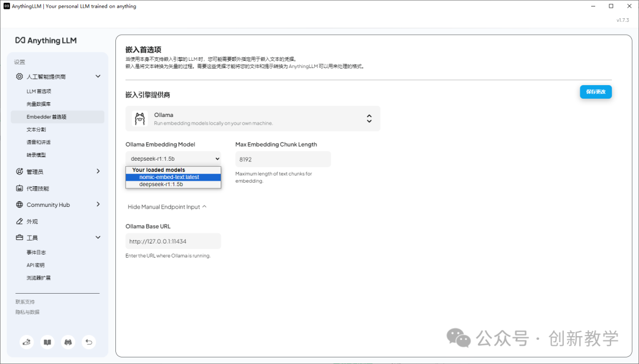The image size is (639, 364).
Task: Click the AI providers gear icon
Action: [x=19, y=76]
